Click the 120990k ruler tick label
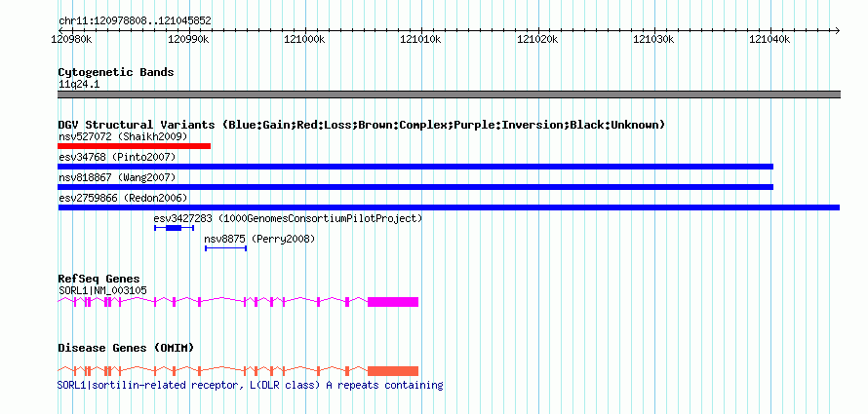The width and height of the screenshot is (868, 414). [188, 39]
